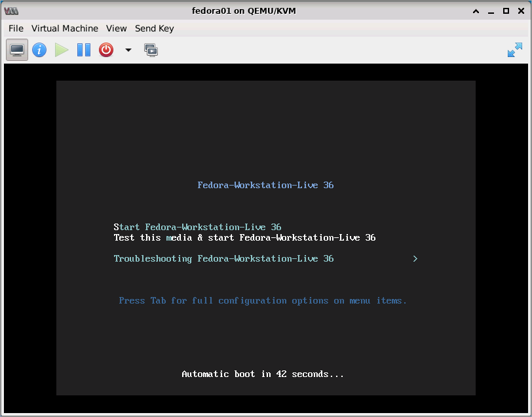Power on the virtual machine
This screenshot has height=417, width=532.
(62, 50)
